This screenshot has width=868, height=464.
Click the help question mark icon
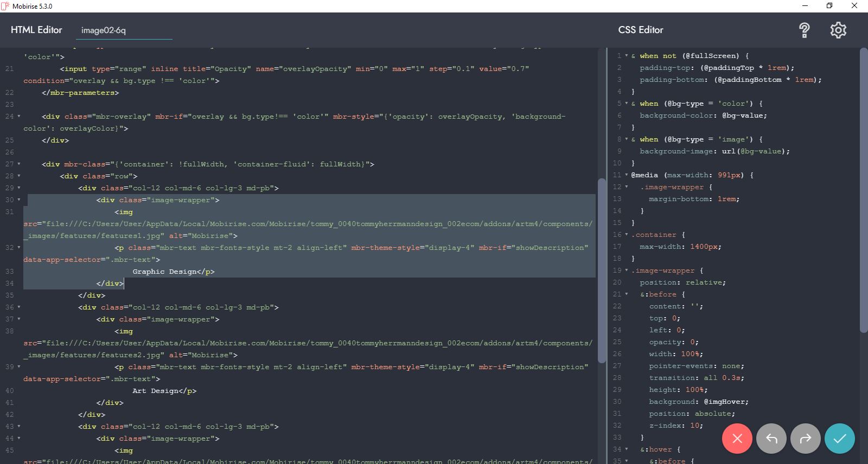(804, 30)
